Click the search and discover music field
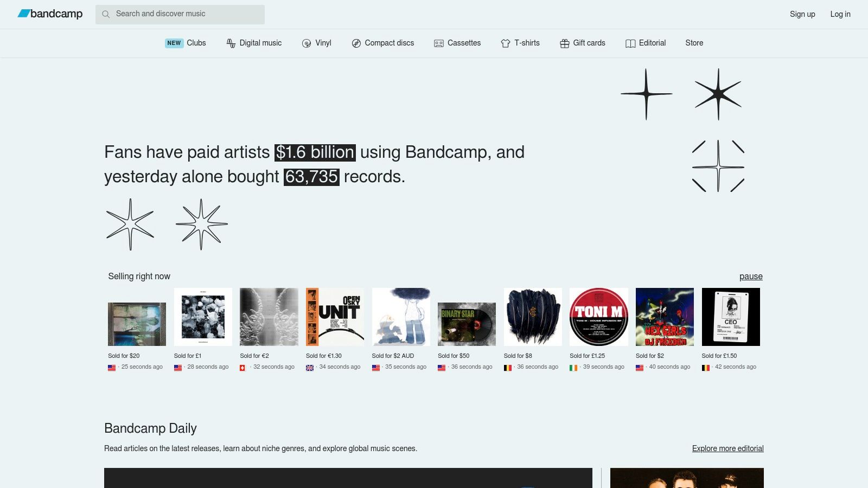The width and height of the screenshot is (868, 488). [184, 14]
